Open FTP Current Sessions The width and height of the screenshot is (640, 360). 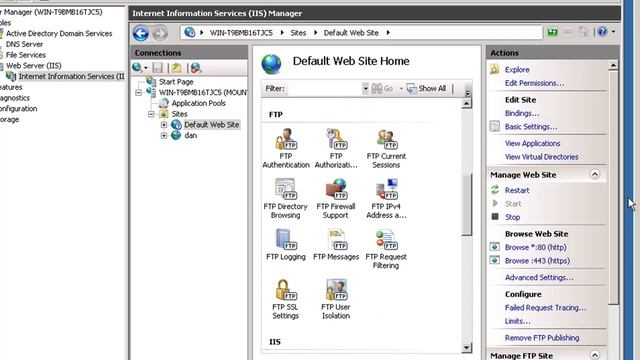386,149
